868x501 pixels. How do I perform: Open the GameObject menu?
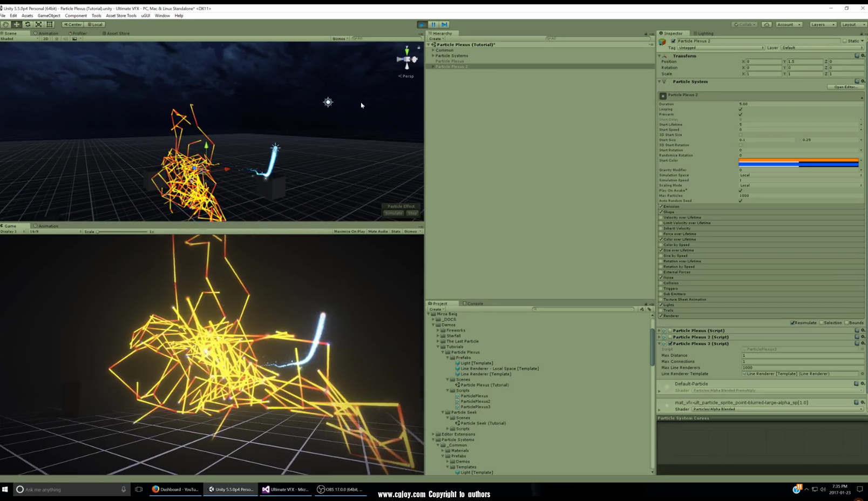[49, 16]
